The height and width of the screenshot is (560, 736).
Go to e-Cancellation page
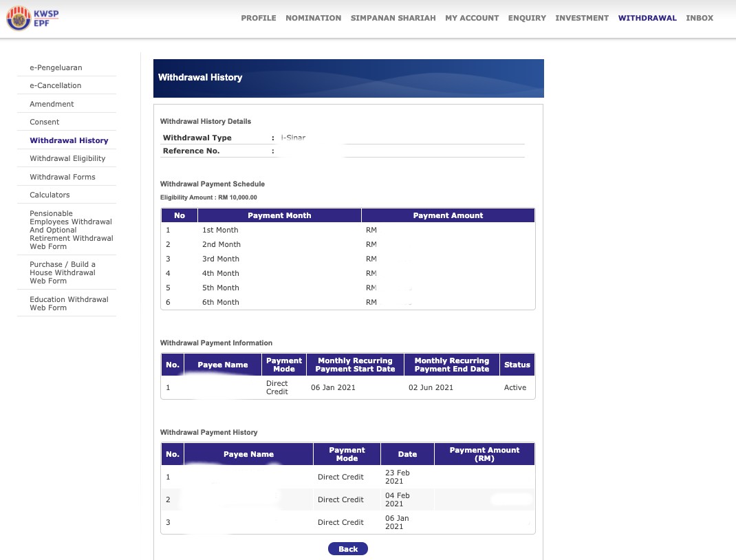(x=55, y=85)
